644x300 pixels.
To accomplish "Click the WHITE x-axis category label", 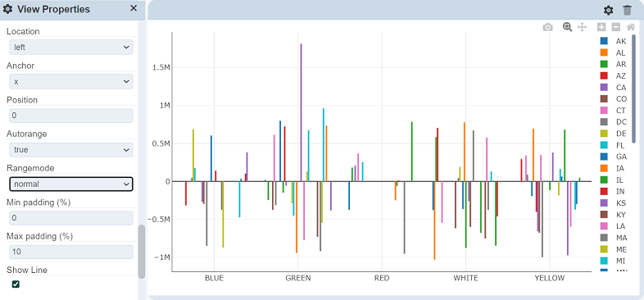I will click(465, 278).
